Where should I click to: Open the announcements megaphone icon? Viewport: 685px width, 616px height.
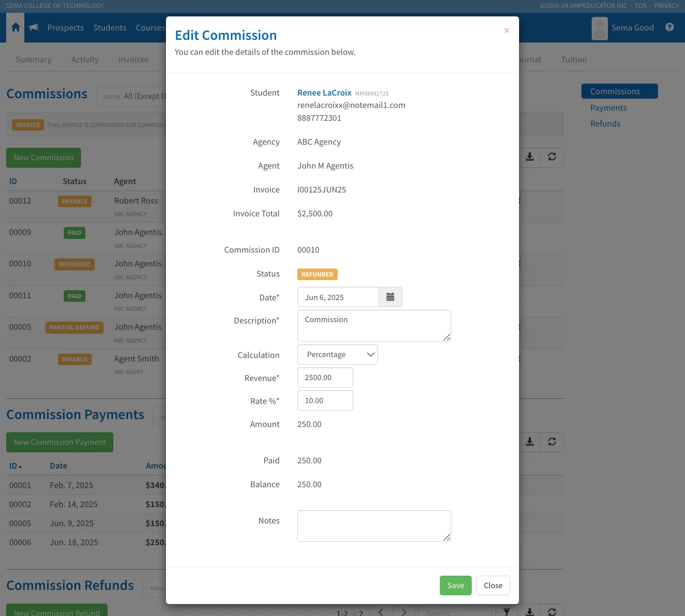34,27
